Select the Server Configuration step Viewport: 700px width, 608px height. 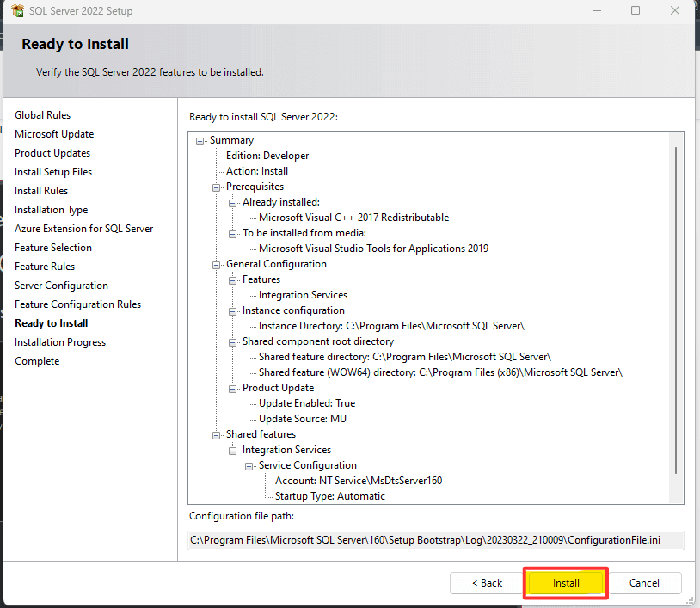tap(61, 286)
